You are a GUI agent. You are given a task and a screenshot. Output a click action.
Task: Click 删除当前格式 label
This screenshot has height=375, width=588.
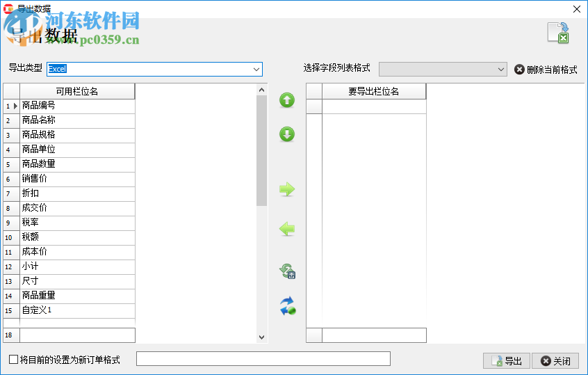click(552, 70)
